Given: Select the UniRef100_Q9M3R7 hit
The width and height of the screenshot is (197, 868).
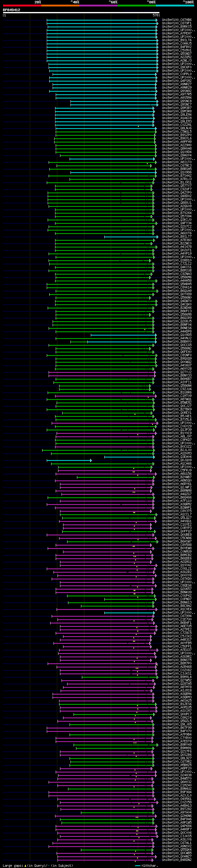Looking at the screenshot, I should [x=177, y=108].
